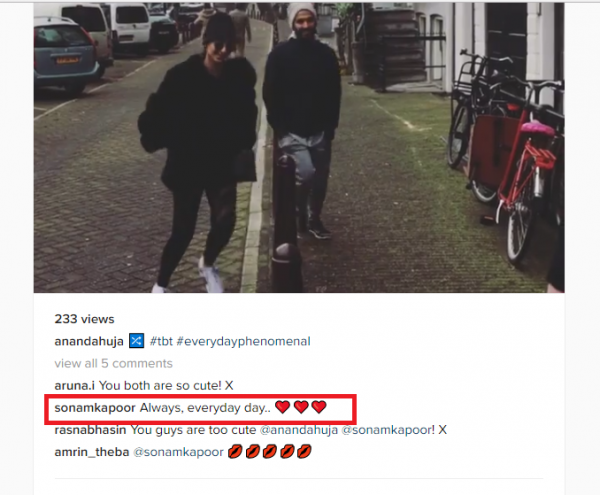This screenshot has height=495, width=600.
Task: Click the 233 views count
Action: [x=84, y=319]
